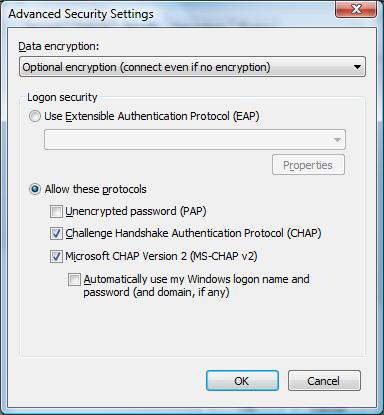The width and height of the screenshot is (384, 415).
Task: Click the Challenge Handshake (CHAP) label text
Action: tap(193, 233)
